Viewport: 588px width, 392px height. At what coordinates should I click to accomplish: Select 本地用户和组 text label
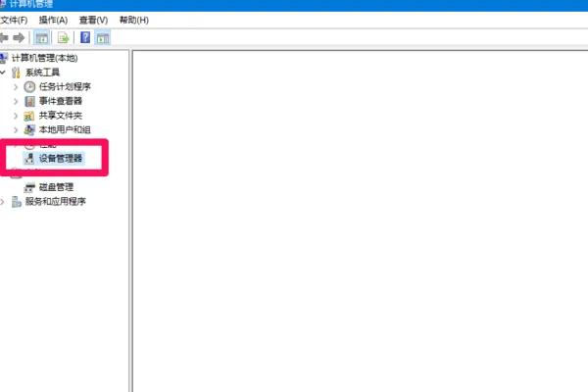pyautogui.click(x=65, y=129)
